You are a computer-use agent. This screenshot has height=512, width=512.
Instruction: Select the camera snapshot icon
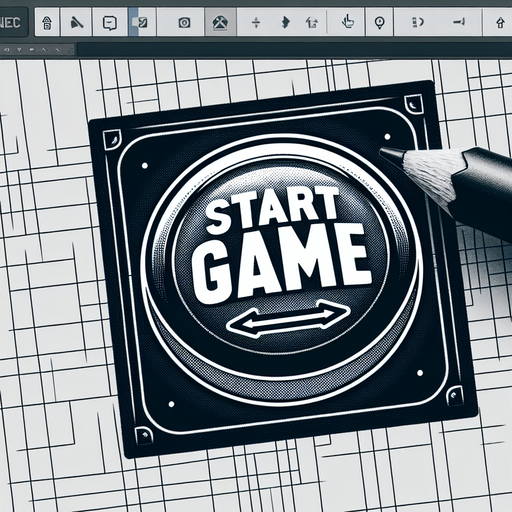point(184,23)
